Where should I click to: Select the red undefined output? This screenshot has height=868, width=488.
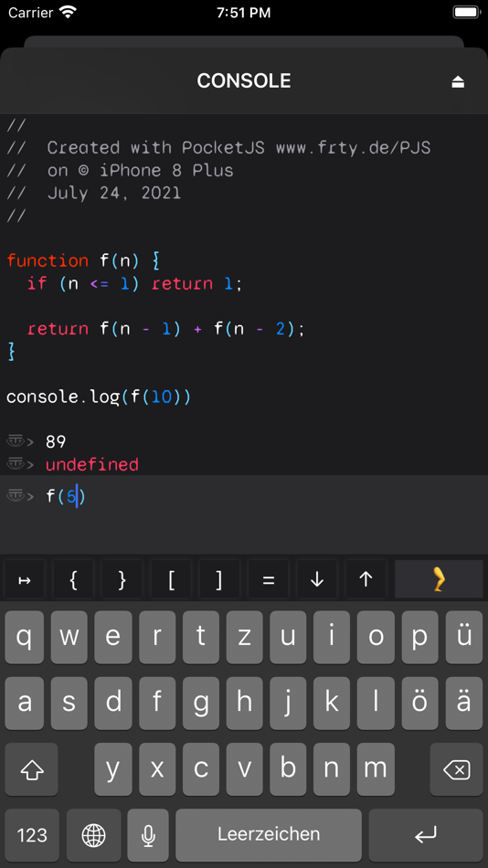click(x=92, y=464)
